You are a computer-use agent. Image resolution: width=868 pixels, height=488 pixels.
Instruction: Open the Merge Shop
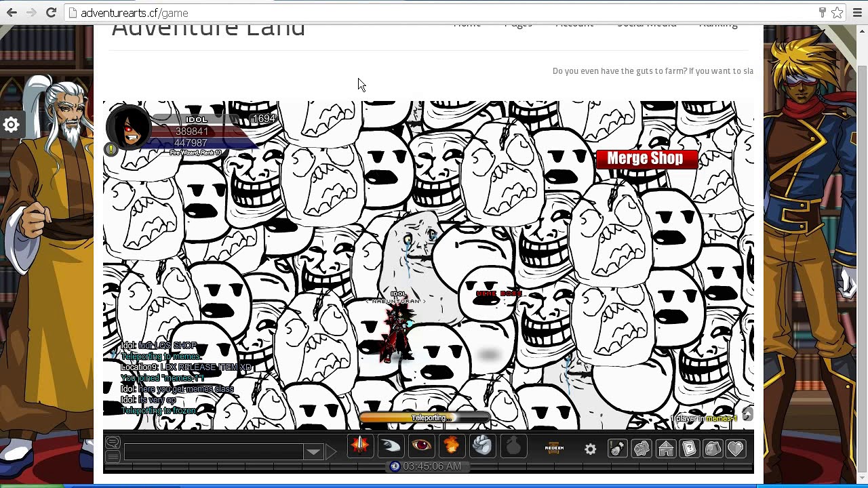[x=646, y=159]
